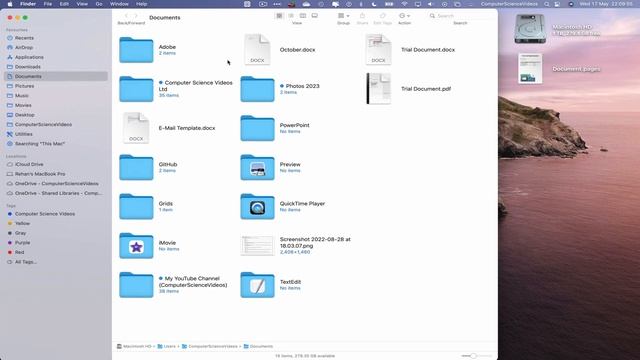Open Spotlight search in menu bar

pos(547,4)
